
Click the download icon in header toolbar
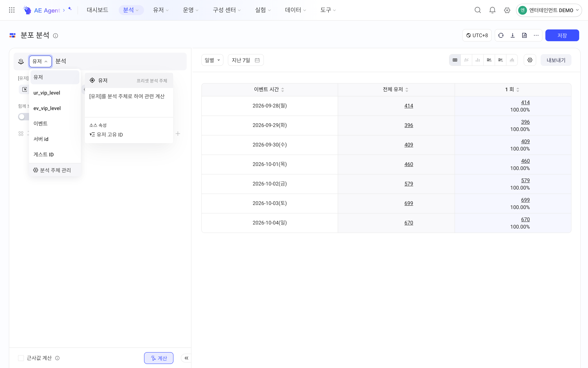click(513, 36)
